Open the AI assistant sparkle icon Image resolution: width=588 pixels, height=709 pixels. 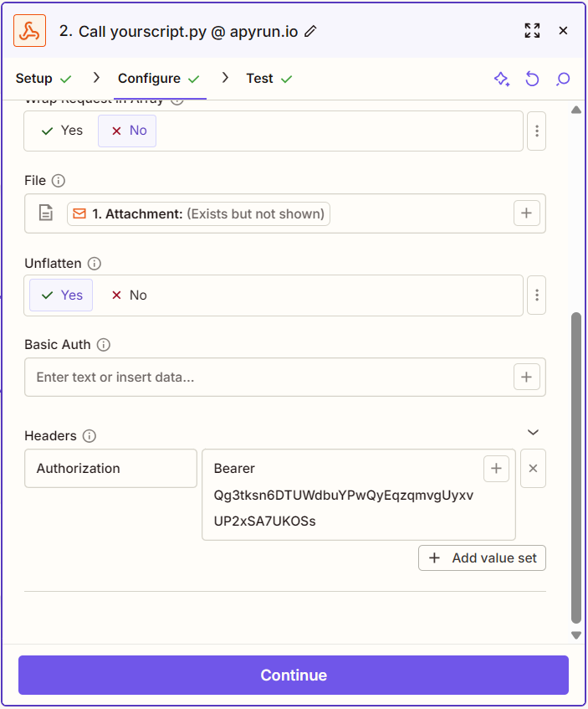coord(502,79)
